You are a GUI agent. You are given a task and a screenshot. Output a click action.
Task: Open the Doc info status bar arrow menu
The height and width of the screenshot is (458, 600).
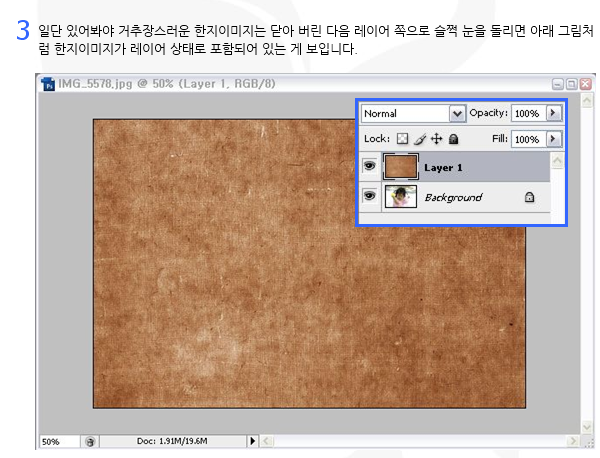[253, 441]
